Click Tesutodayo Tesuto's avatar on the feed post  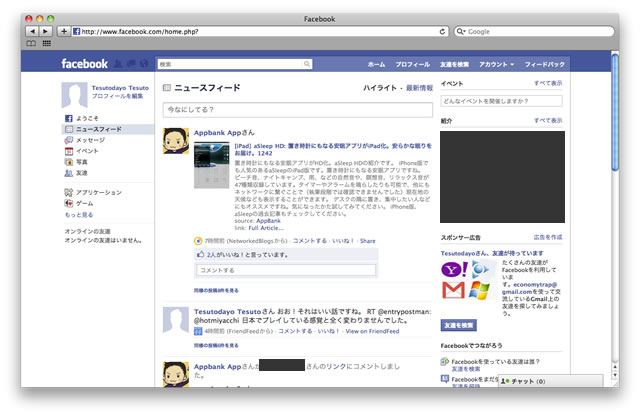pos(176,320)
